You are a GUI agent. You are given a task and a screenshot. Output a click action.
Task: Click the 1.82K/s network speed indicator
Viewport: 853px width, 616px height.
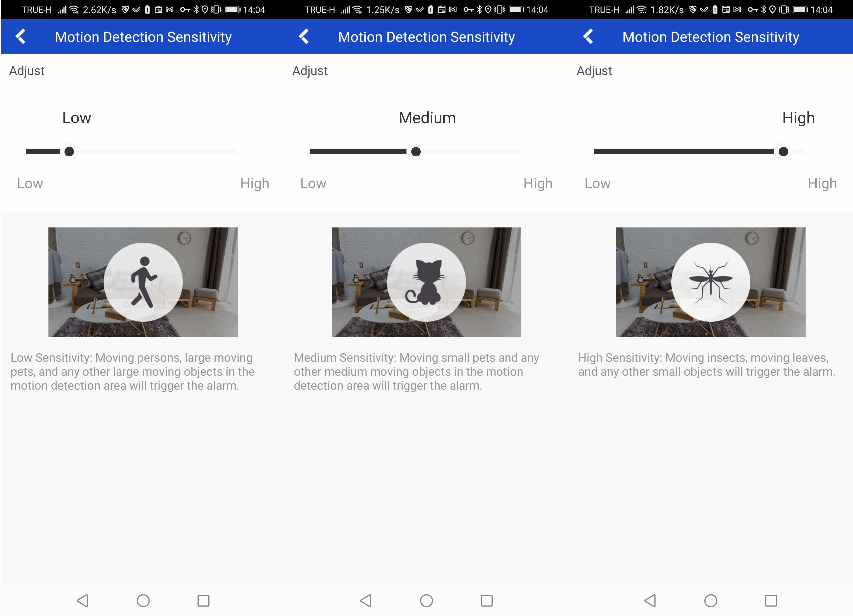667,10
